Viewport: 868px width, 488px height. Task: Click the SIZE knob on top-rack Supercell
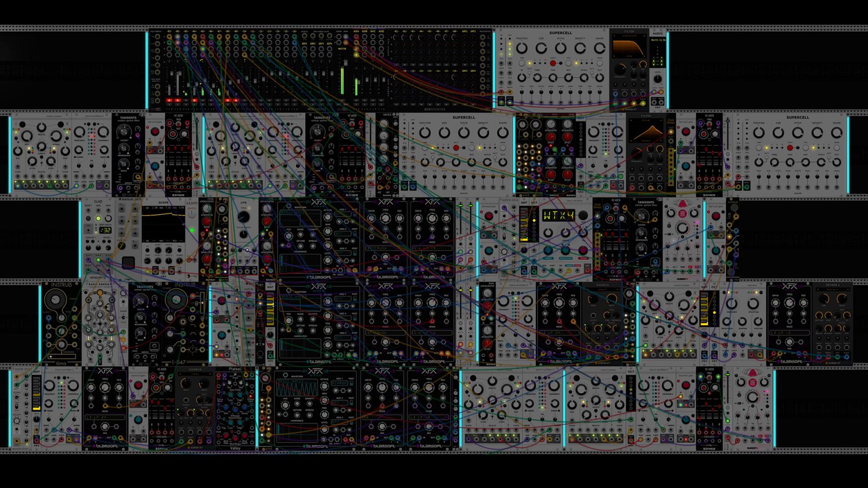coord(541,48)
